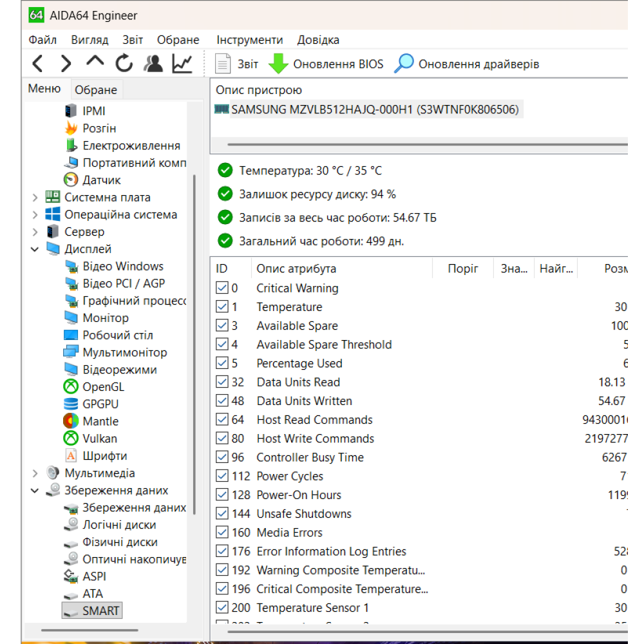Open the graph chart toolbar icon

[x=182, y=64]
